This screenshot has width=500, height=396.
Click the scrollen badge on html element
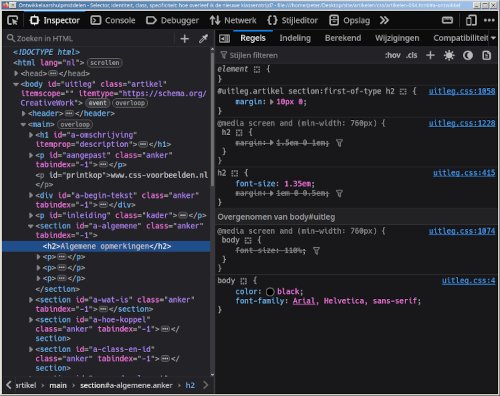point(105,63)
